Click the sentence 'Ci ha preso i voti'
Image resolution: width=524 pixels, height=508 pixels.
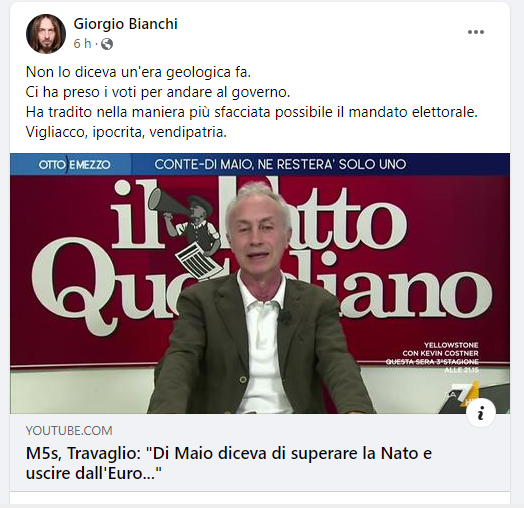[158, 92]
